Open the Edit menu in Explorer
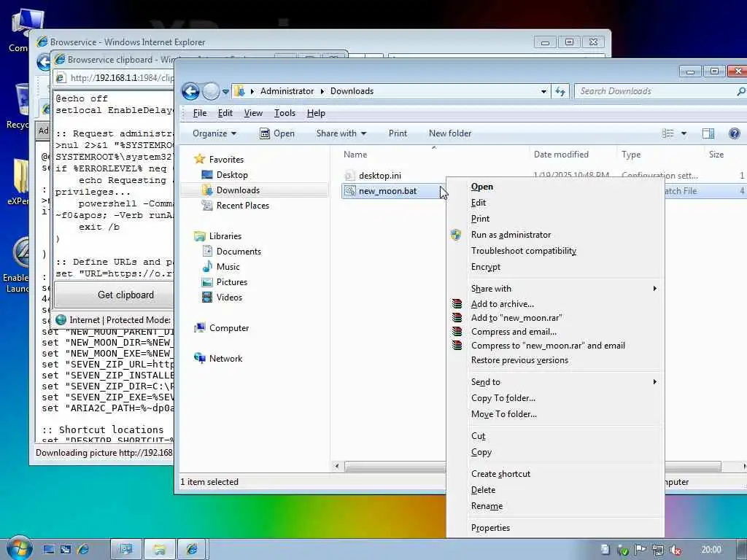Screen dimensions: 747x560 225,113
